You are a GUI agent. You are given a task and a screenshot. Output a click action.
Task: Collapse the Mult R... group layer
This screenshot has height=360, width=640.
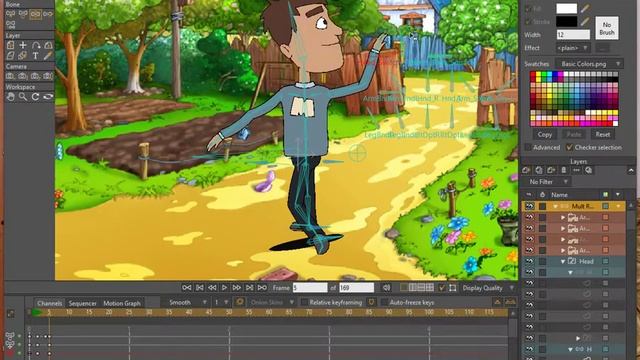coord(555,207)
